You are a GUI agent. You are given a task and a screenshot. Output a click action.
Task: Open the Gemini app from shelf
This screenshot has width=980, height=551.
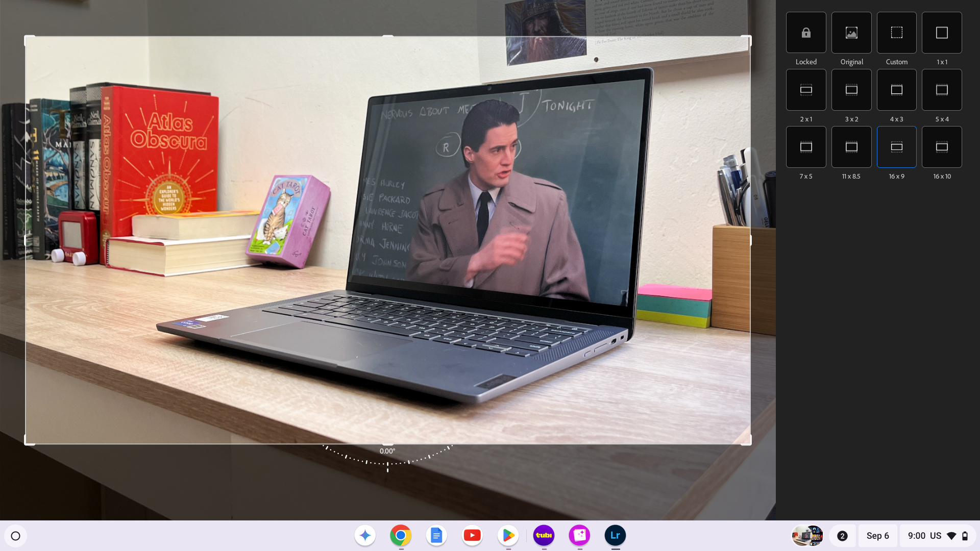[365, 535]
